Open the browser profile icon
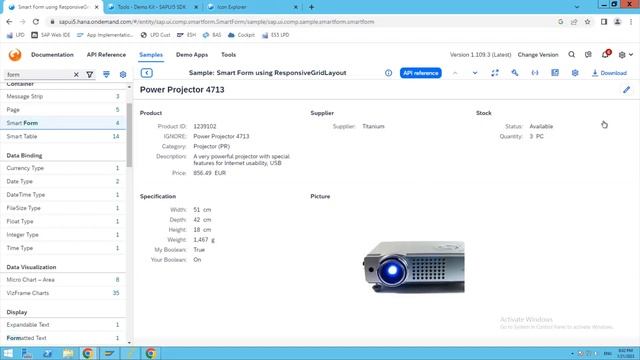The image size is (640, 360). [618, 22]
